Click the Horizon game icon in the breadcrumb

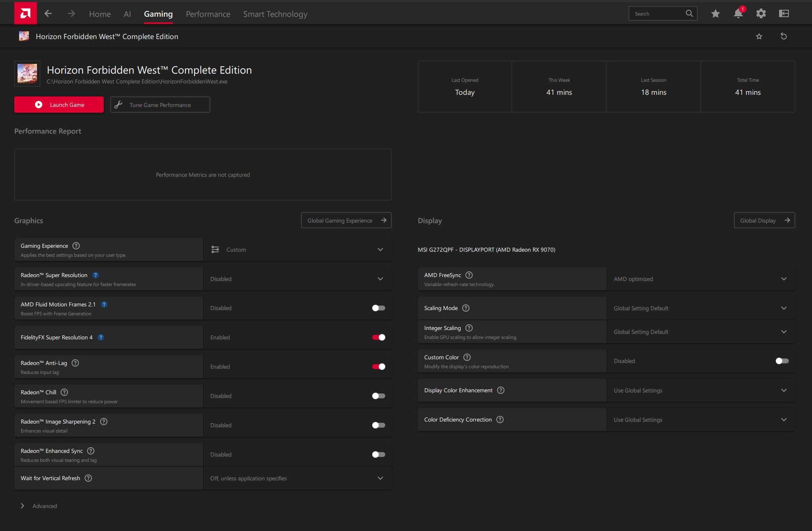click(24, 36)
